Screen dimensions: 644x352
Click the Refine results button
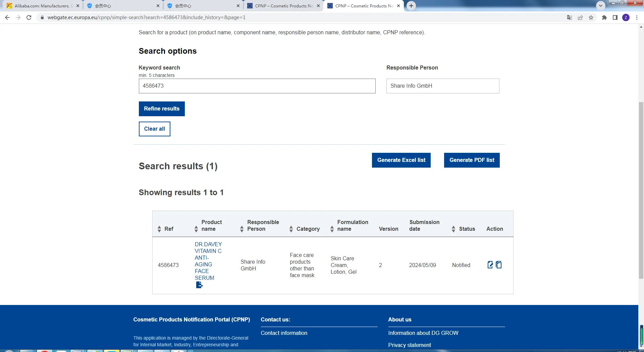point(162,109)
